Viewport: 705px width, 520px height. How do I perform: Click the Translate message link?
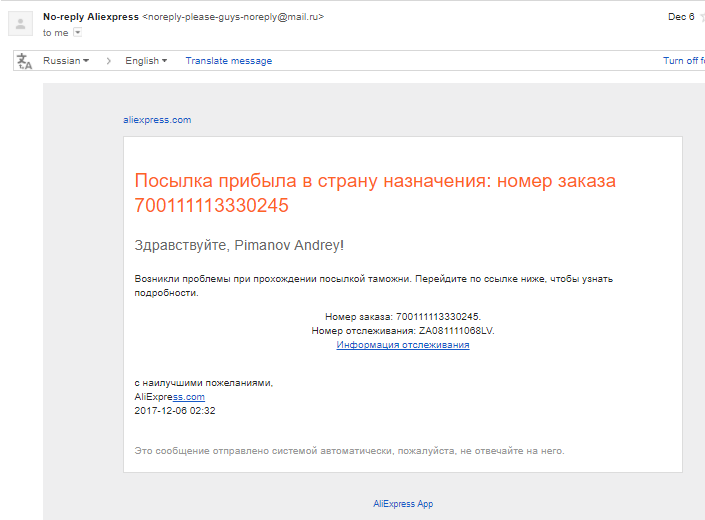point(229,61)
